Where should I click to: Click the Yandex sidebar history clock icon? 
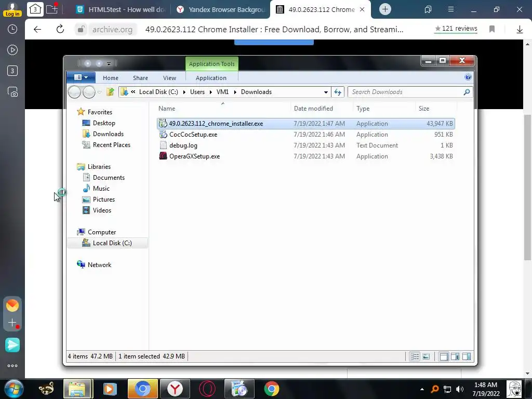12,29
